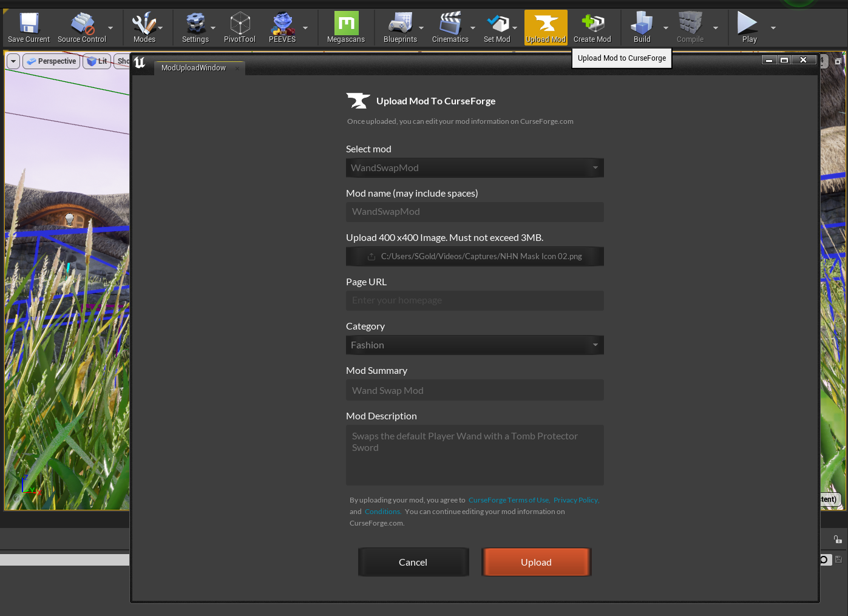Open the Select mod combo box
The image size is (848, 616).
pyautogui.click(x=475, y=168)
